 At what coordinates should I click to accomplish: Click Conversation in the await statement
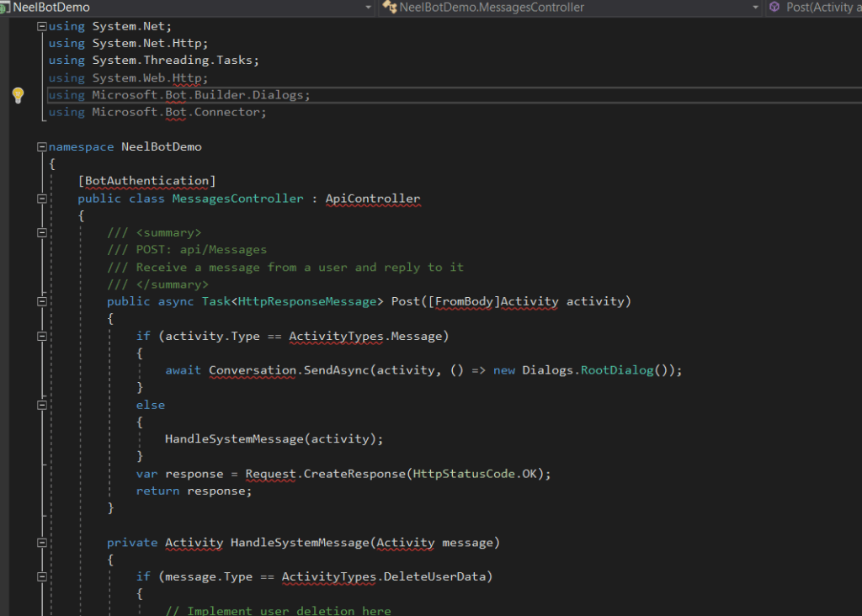pos(253,370)
